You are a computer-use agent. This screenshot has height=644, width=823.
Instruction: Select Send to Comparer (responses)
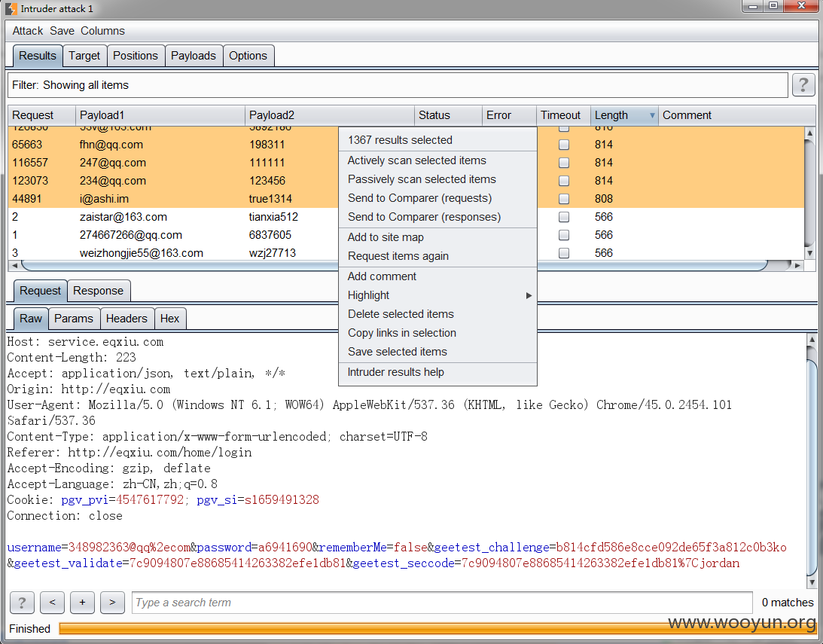[x=437, y=217]
